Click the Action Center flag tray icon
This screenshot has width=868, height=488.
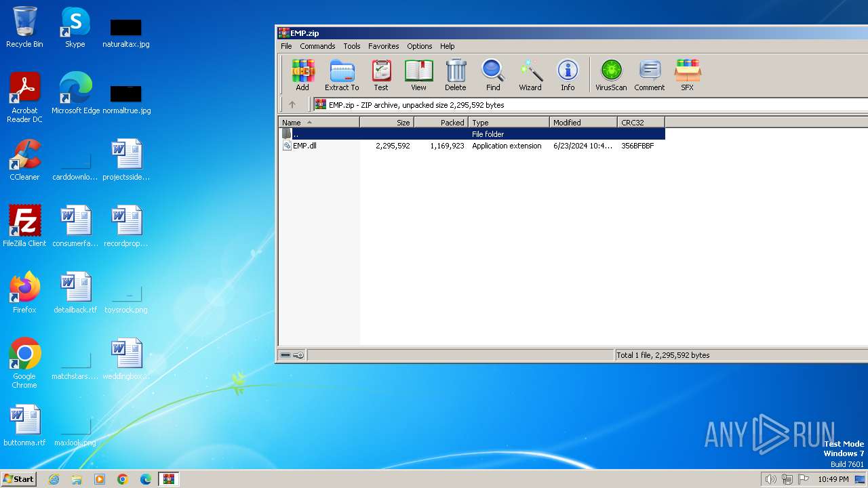point(804,479)
